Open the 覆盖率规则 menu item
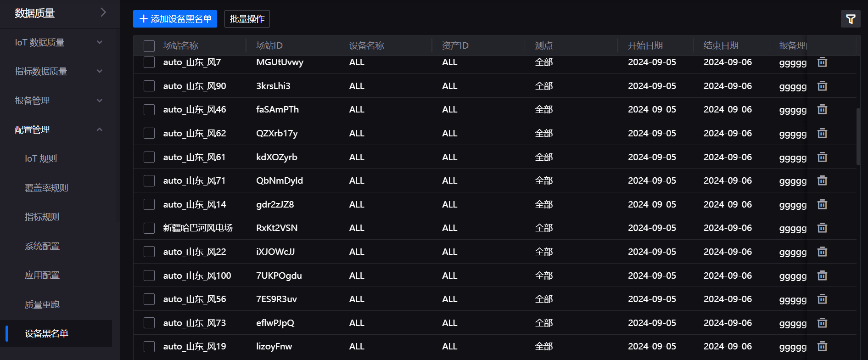This screenshot has width=868, height=360. pos(46,188)
